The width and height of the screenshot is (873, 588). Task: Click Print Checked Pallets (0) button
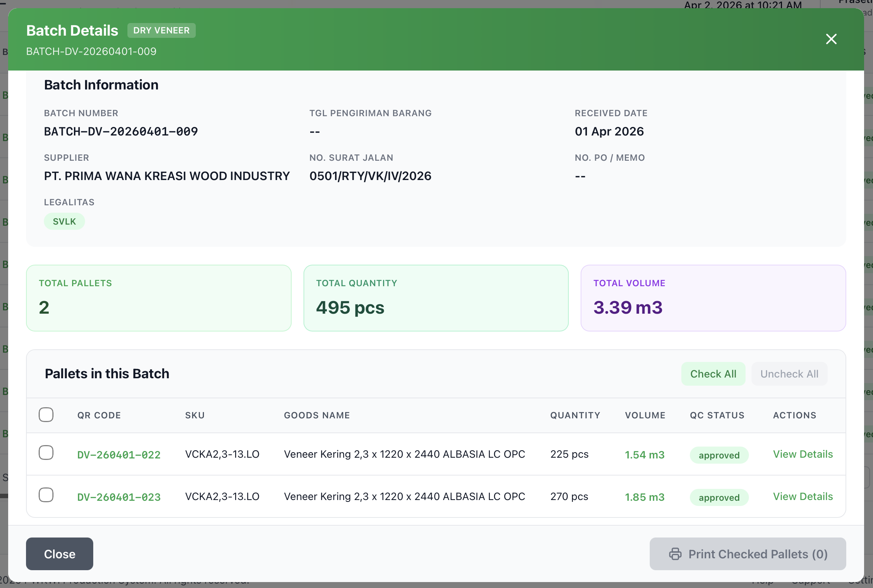click(x=747, y=554)
